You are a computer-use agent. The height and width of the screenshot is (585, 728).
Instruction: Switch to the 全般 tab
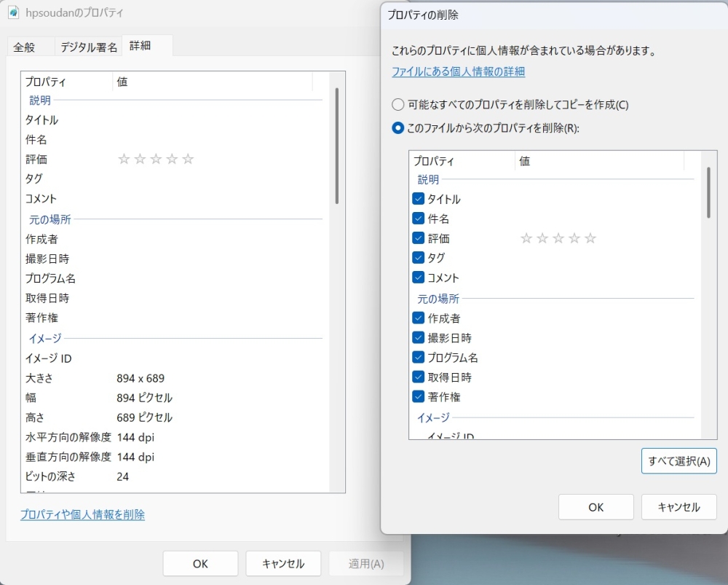(x=24, y=47)
